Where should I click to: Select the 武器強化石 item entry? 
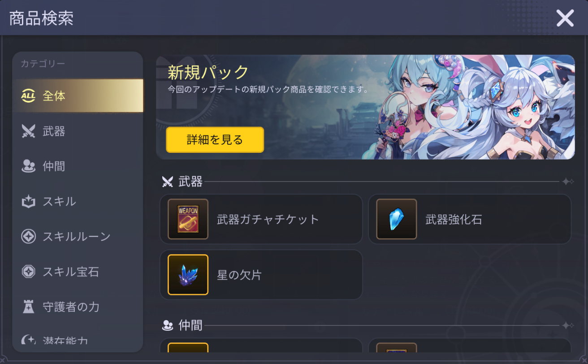click(x=470, y=219)
